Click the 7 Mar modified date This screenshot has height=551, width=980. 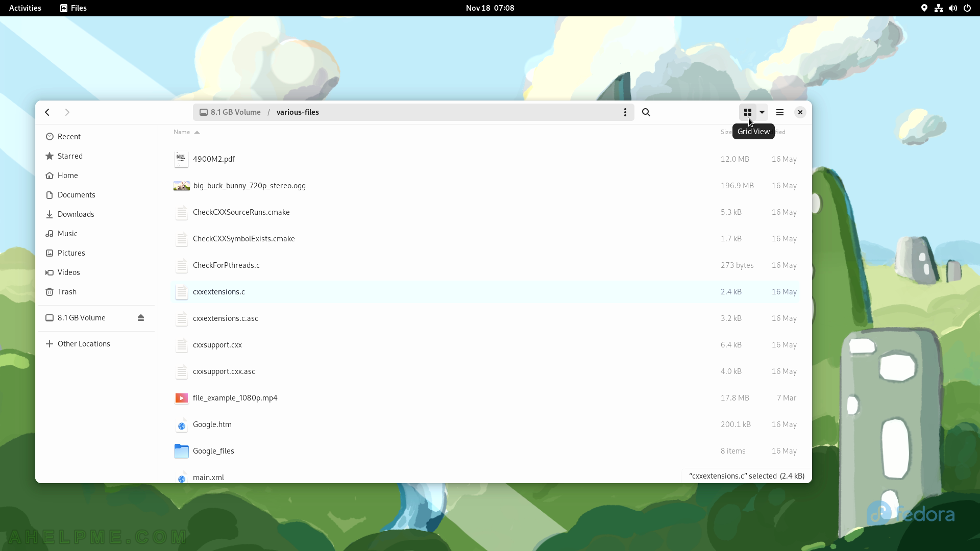coord(787,398)
